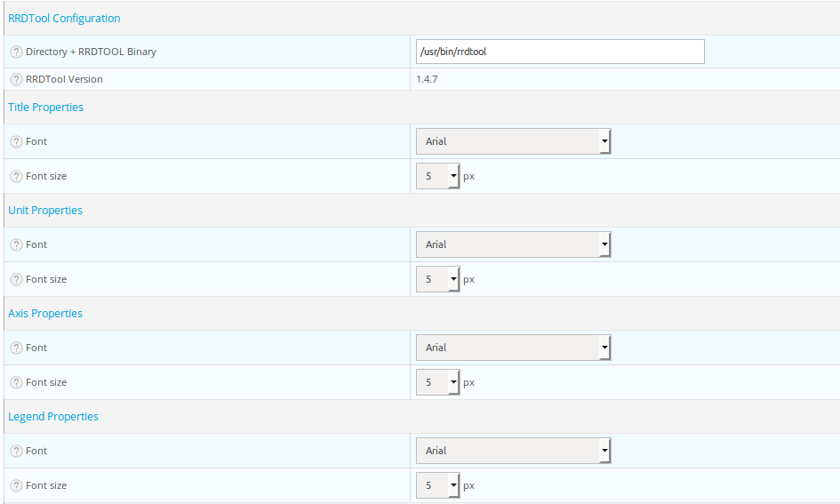Click help icon next to RRDTool Version
The width and height of the screenshot is (840, 504).
pyautogui.click(x=17, y=79)
